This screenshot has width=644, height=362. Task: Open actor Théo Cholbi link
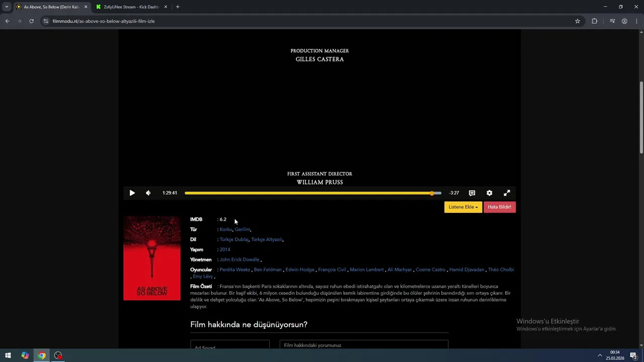[x=501, y=270]
